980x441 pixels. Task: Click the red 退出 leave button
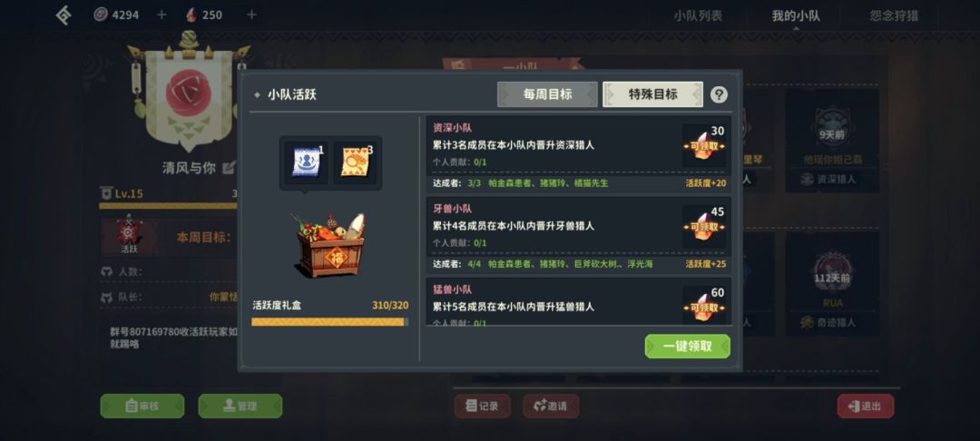pyautogui.click(x=866, y=406)
